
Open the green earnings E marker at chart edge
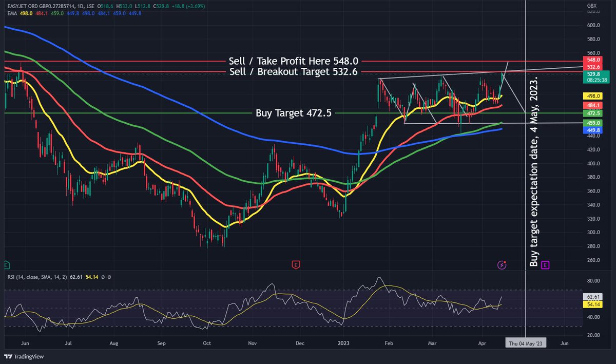(6, 265)
